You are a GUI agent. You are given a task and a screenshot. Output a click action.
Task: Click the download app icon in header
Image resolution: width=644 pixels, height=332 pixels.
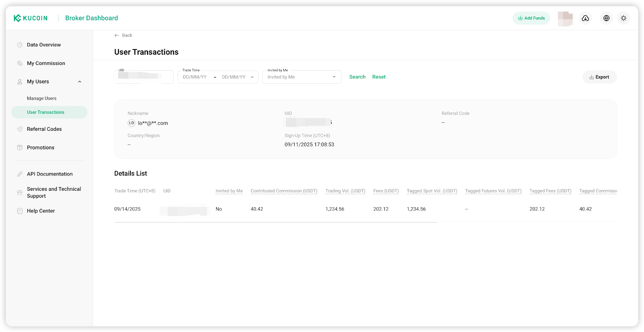click(585, 18)
